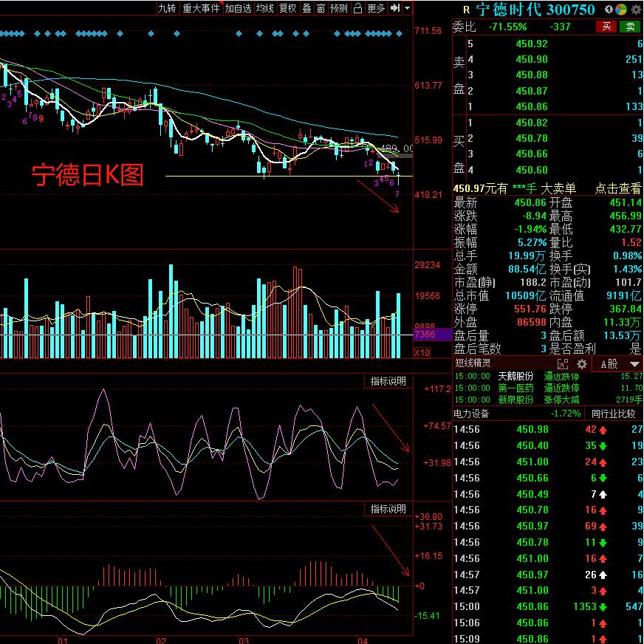Screen dimensions: 644x644
Task: Open the lower 指标说明 for the MACD panel
Action: point(388,509)
